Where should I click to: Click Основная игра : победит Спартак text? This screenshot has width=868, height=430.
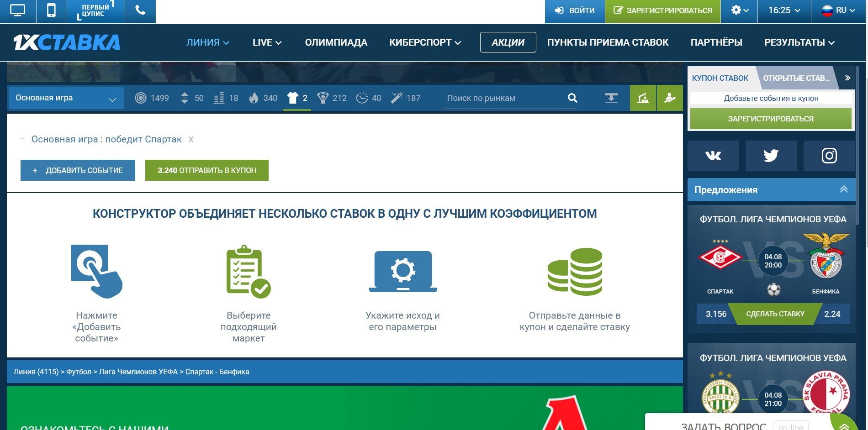[106, 139]
